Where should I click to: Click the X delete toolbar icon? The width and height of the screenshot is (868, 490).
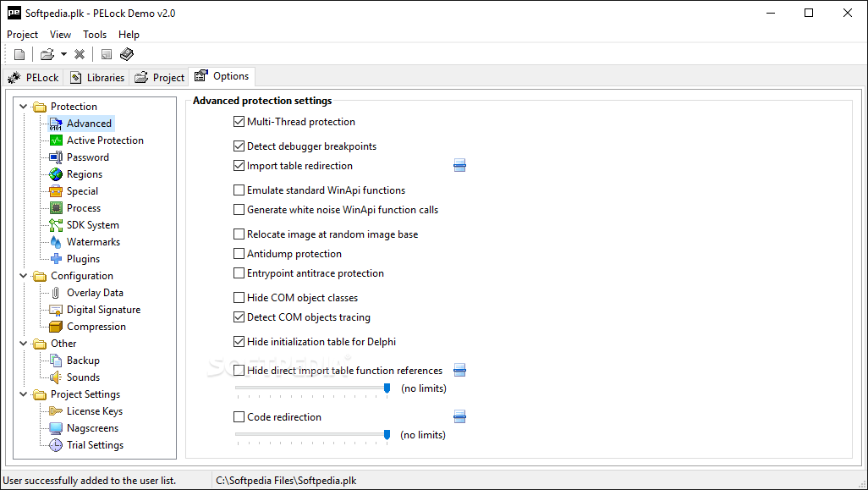[x=80, y=54]
